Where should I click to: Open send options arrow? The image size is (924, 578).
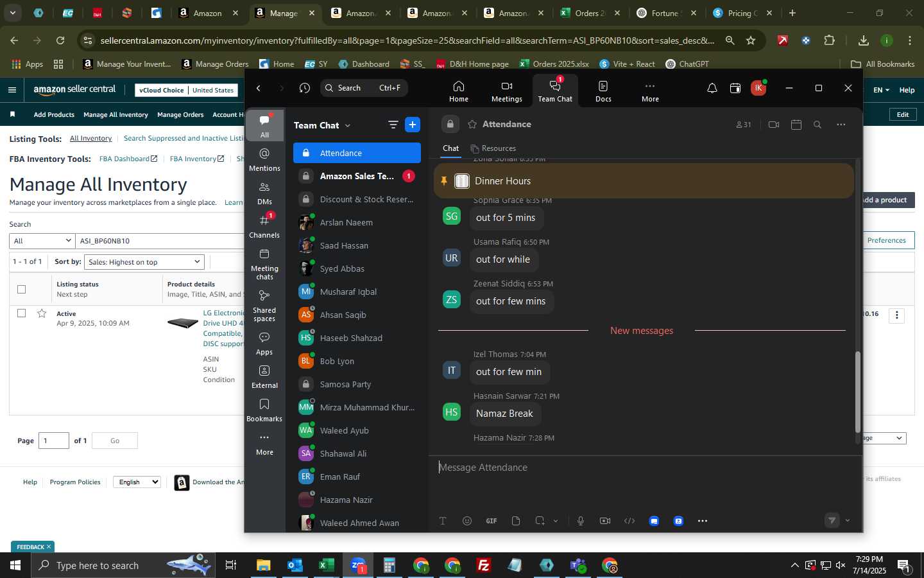coord(848,521)
